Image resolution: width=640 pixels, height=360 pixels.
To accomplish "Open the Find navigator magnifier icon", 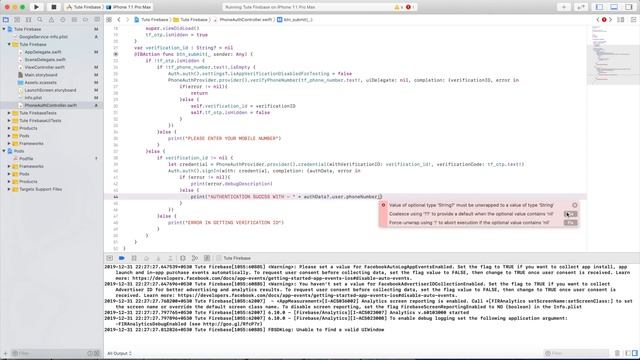I will (x=40, y=20).
